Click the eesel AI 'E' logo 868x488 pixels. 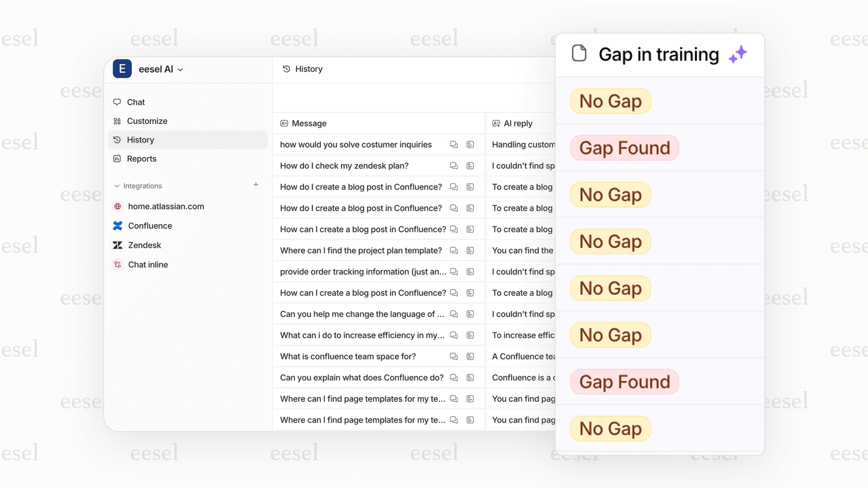pyautogui.click(x=122, y=69)
